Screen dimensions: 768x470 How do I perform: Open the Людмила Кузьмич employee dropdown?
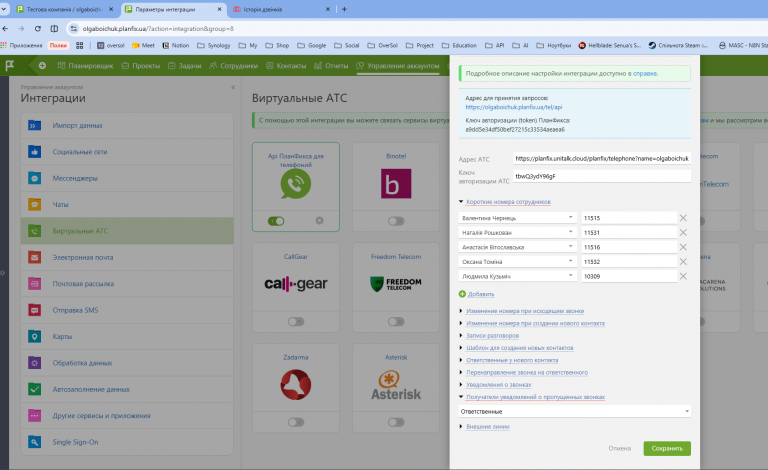tap(518, 276)
